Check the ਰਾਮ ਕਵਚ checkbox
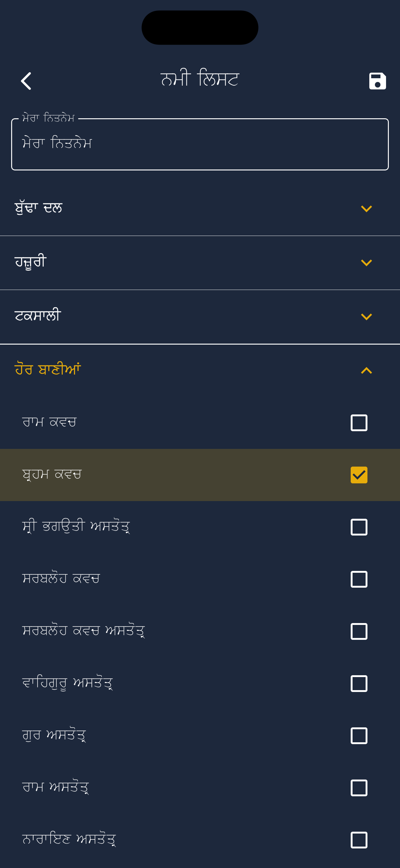Image resolution: width=400 pixels, height=868 pixels. point(359,423)
